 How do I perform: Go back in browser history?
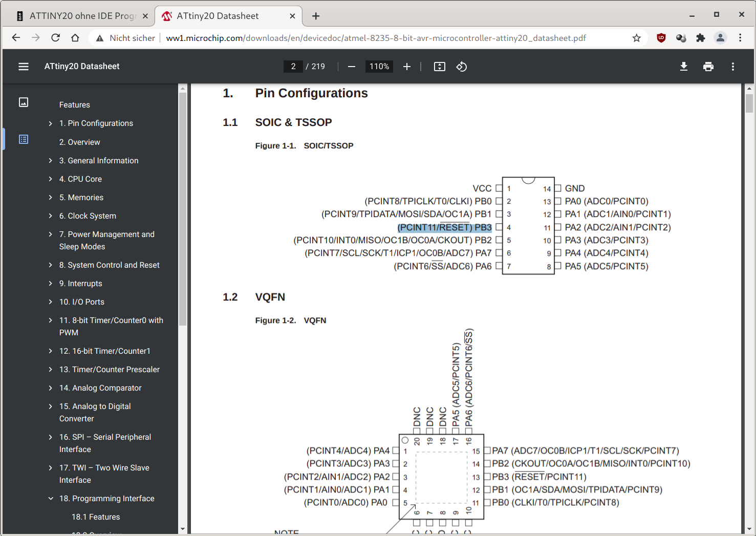point(16,38)
